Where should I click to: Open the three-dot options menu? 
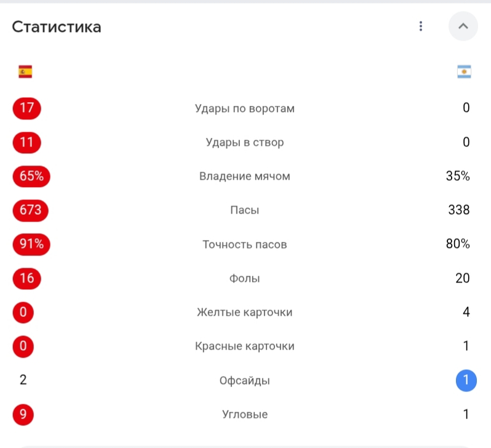click(x=420, y=26)
